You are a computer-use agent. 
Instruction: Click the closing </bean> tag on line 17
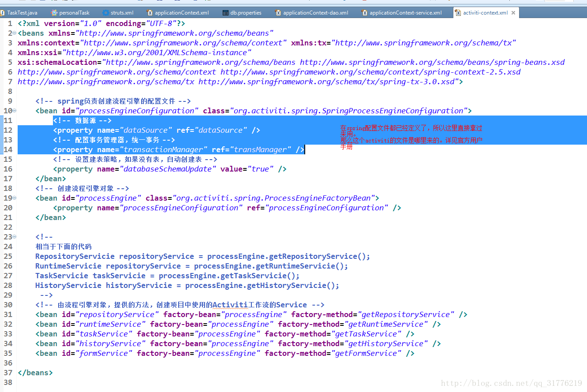(51, 179)
